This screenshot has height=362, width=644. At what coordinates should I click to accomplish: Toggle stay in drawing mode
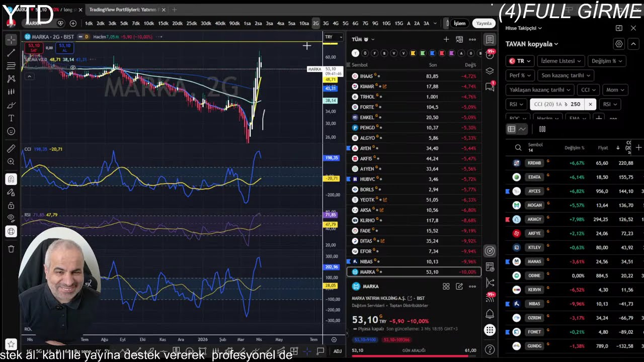(x=11, y=192)
